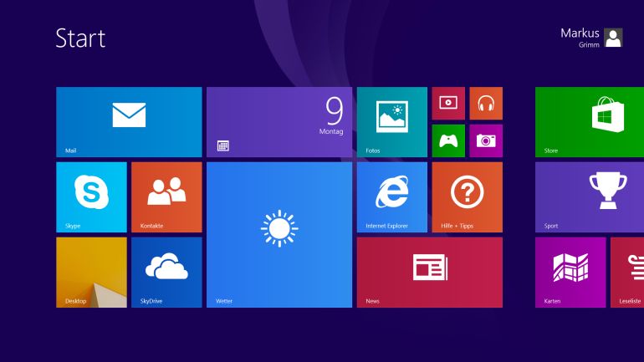Launch the Karten maps tile
The width and height of the screenshot is (644, 362).
[x=570, y=273]
